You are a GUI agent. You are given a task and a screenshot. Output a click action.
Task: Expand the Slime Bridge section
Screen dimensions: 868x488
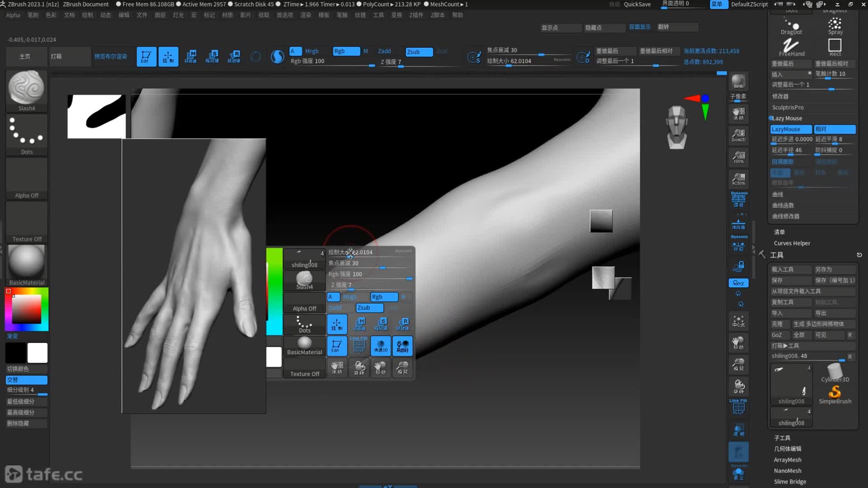pos(790,482)
